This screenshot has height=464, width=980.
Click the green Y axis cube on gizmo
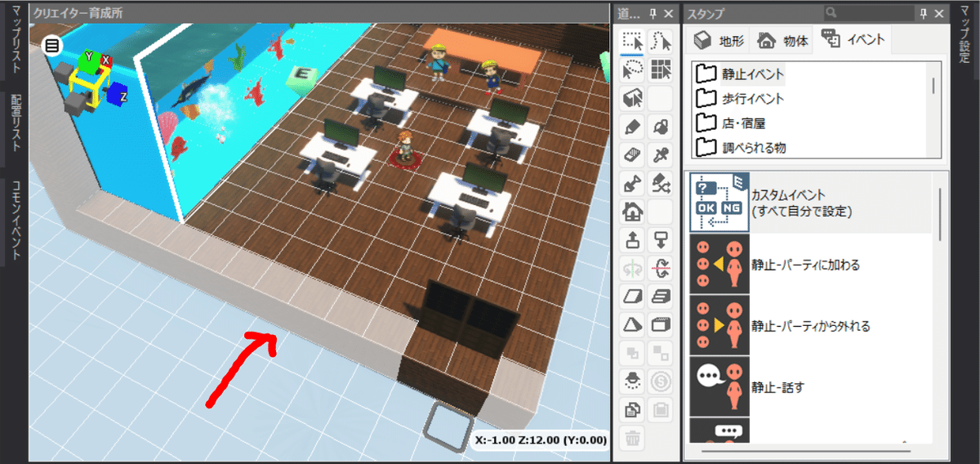click(87, 63)
